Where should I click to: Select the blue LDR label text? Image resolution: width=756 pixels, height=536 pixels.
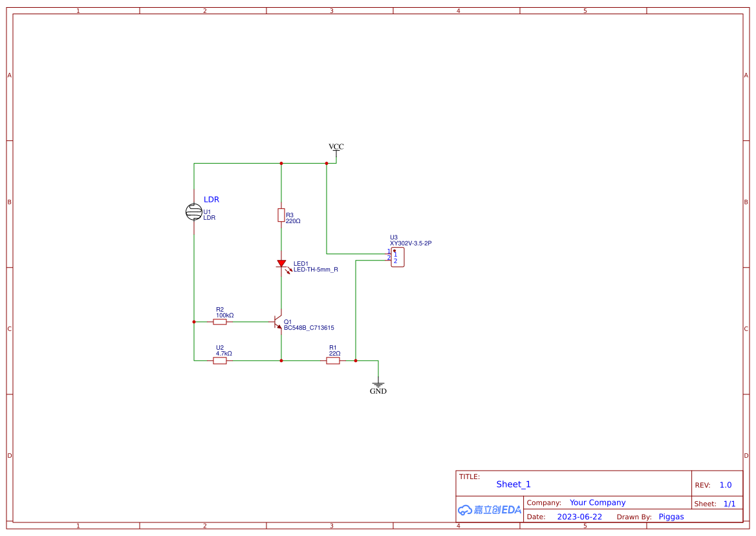(x=211, y=199)
